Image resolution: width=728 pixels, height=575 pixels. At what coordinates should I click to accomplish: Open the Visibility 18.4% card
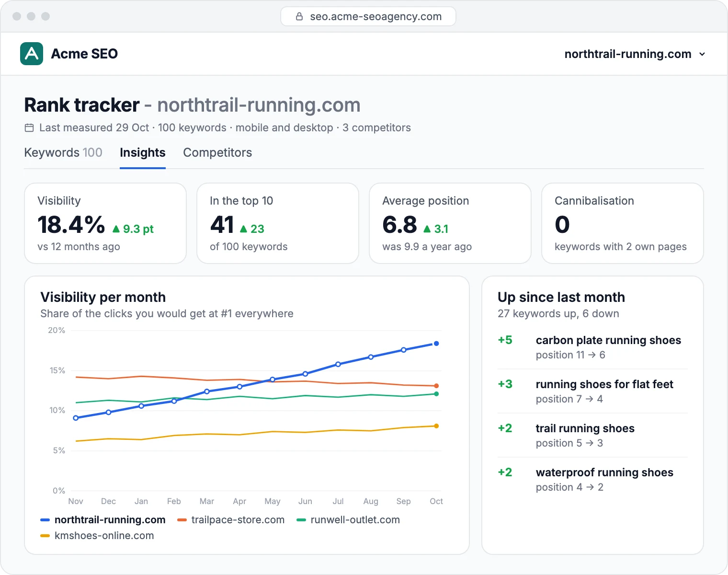(x=105, y=223)
